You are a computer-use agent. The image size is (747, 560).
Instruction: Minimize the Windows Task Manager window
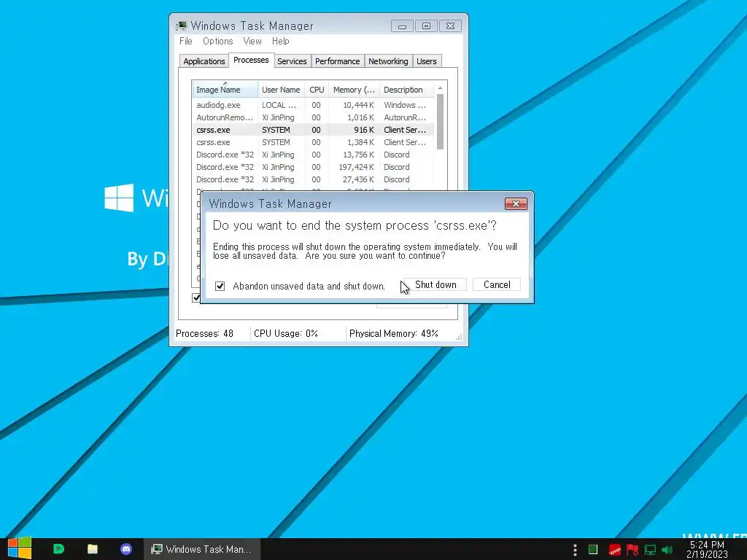point(402,26)
